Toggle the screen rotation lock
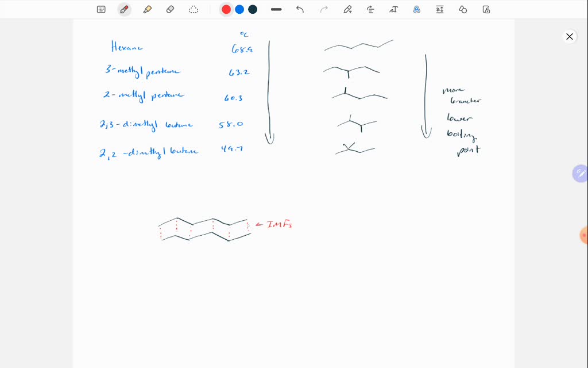The width and height of the screenshot is (588, 368). click(x=486, y=9)
